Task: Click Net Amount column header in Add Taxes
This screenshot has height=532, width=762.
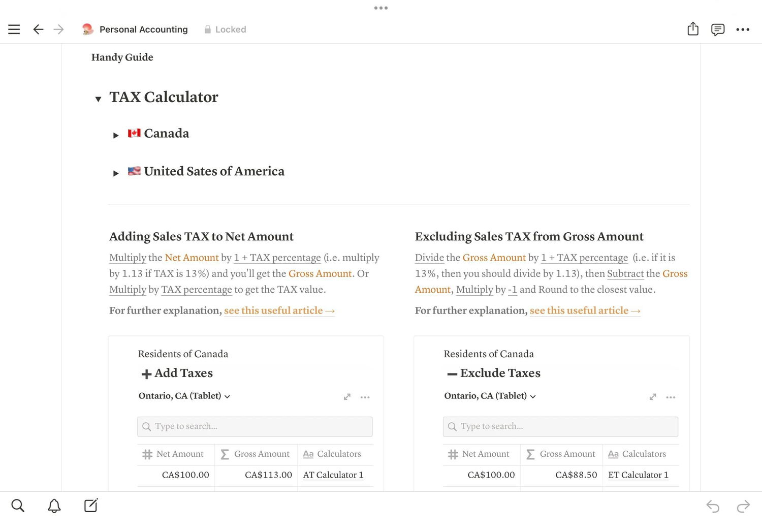Action: [176, 454]
